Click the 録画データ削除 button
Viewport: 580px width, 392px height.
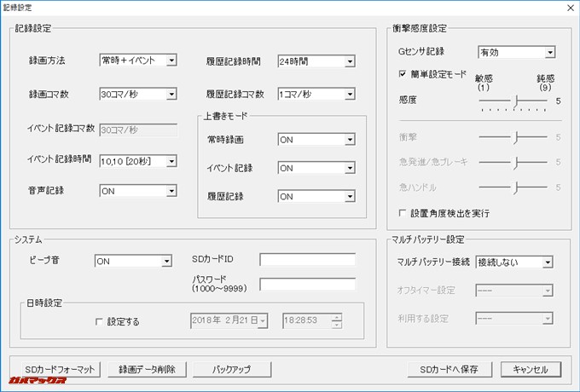148,369
